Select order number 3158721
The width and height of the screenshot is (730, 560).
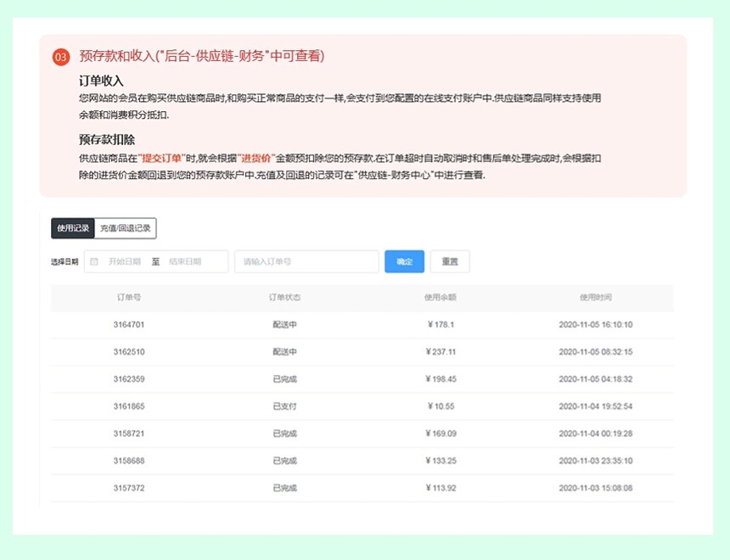[x=129, y=434]
